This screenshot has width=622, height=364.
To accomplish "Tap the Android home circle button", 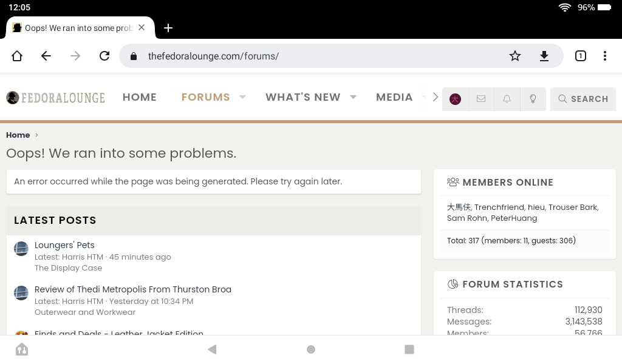I will pos(311,349).
